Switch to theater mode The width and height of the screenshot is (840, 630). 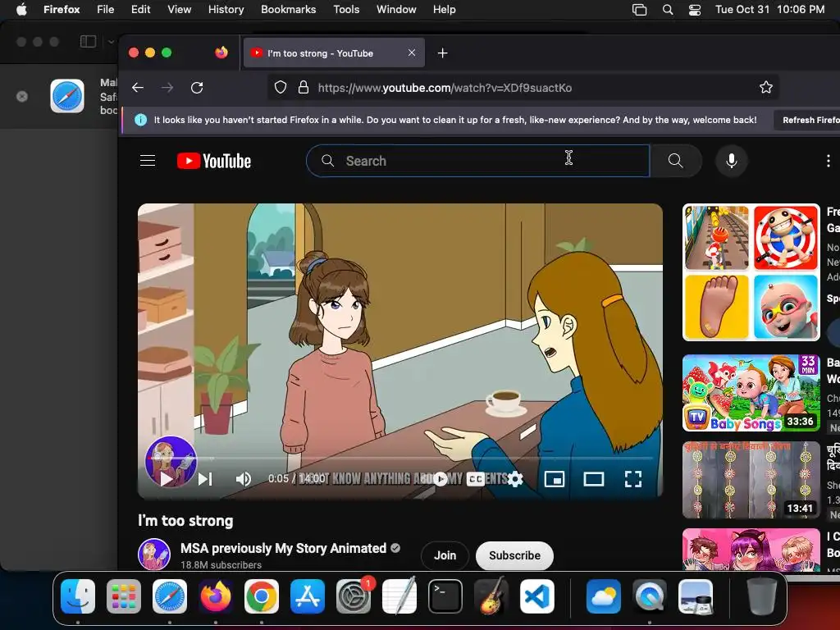(x=594, y=478)
